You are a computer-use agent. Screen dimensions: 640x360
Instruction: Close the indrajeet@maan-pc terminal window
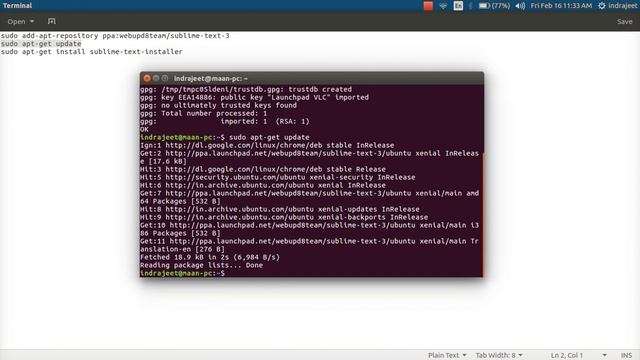click(147, 78)
